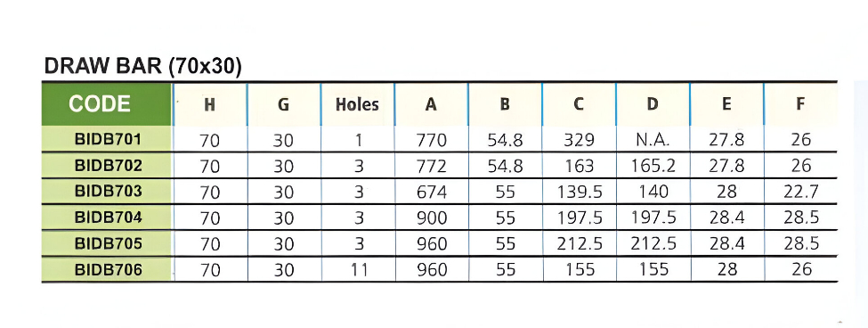Select the BIDB701 code cell
The image size is (868, 328).
pos(107,139)
